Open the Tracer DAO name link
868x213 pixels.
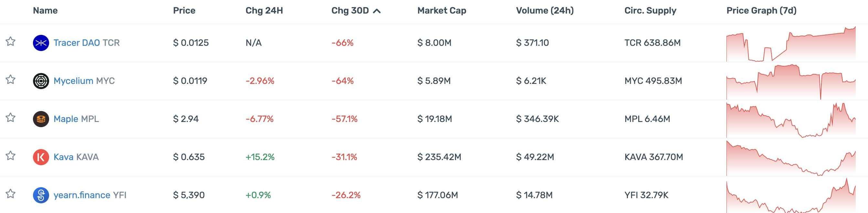tap(77, 43)
